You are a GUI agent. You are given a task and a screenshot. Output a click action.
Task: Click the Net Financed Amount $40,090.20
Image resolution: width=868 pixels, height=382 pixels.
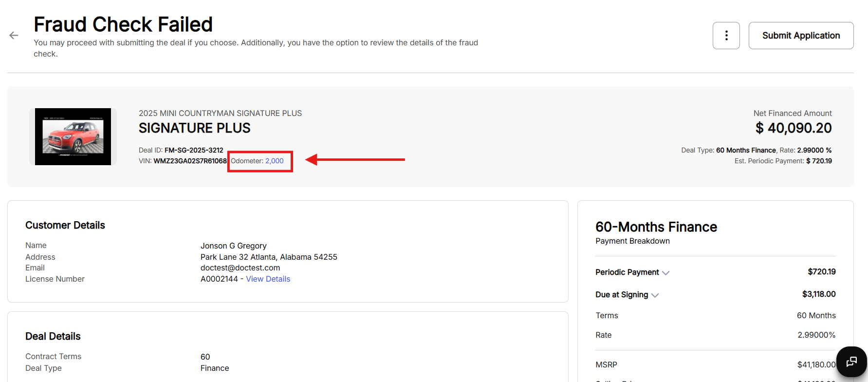(793, 128)
